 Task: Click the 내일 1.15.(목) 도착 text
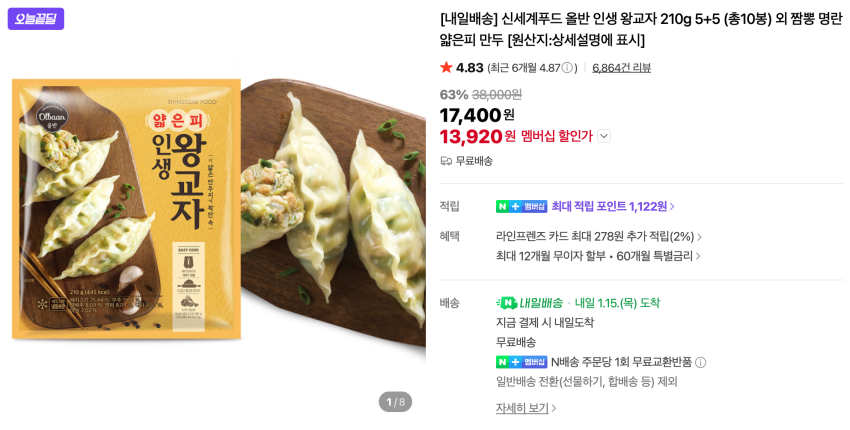pos(617,303)
